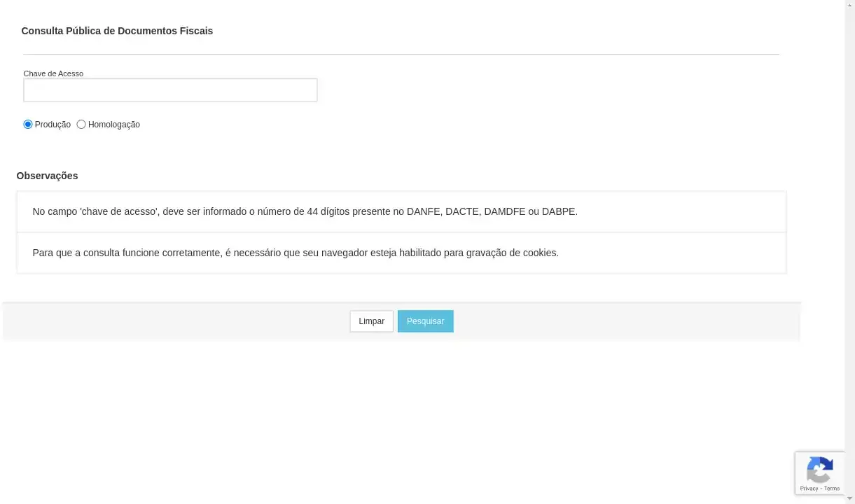Click Limpar to clear the form
The height and width of the screenshot is (504, 855).
click(x=371, y=321)
